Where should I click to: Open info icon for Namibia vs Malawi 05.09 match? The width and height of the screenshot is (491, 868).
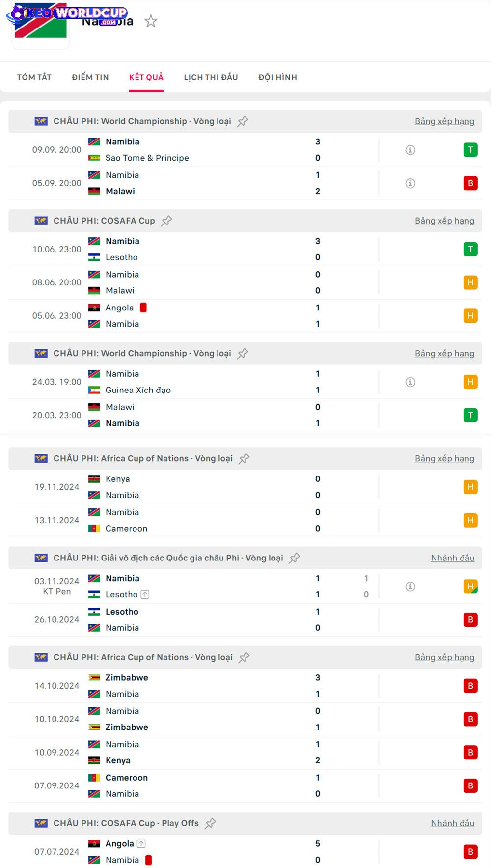click(x=410, y=183)
